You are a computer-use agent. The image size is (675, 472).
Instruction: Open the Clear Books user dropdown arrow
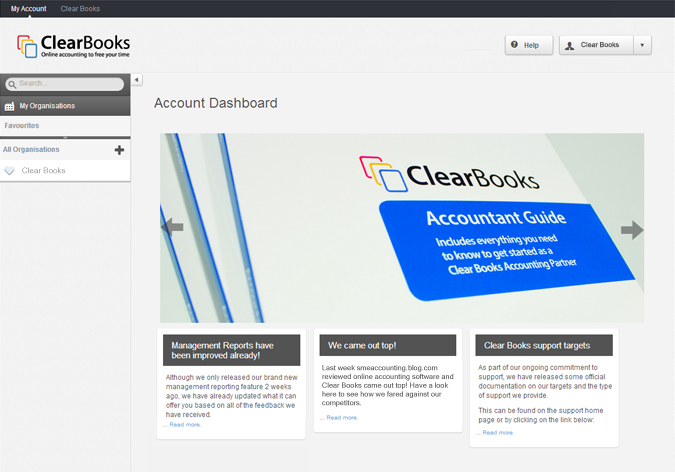(x=642, y=45)
